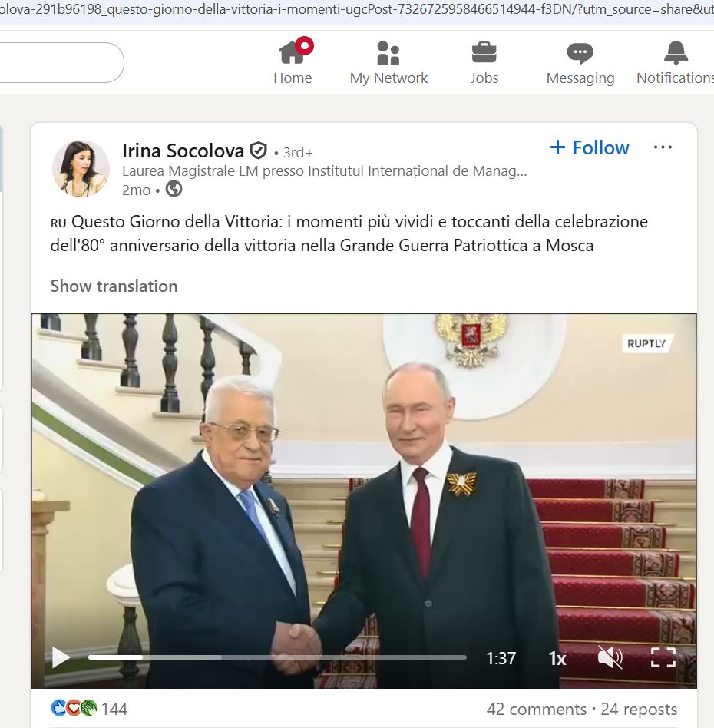The height and width of the screenshot is (728, 714).
Task: View the 24 reposts
Action: pyautogui.click(x=639, y=709)
